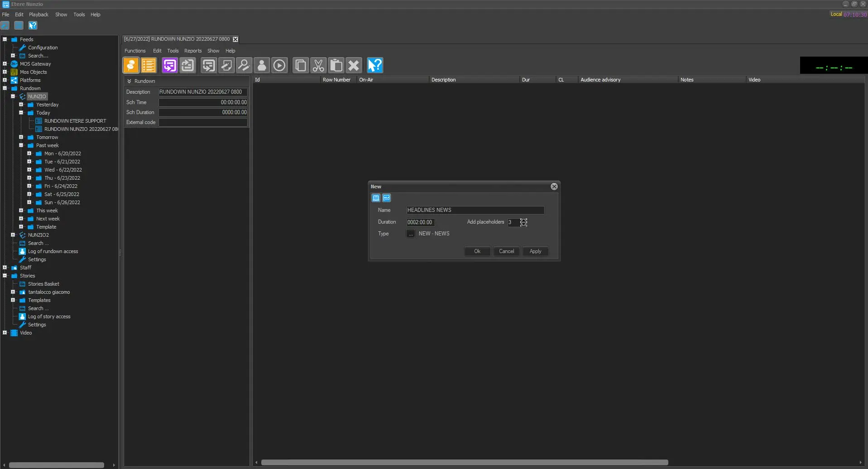Click Apply in the New dialog
The image size is (868, 469).
(x=535, y=251)
